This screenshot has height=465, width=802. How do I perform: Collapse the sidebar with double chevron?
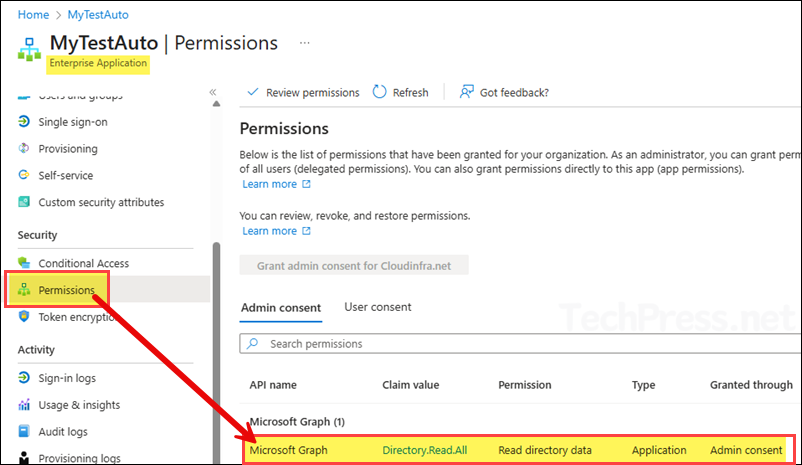pyautogui.click(x=212, y=92)
